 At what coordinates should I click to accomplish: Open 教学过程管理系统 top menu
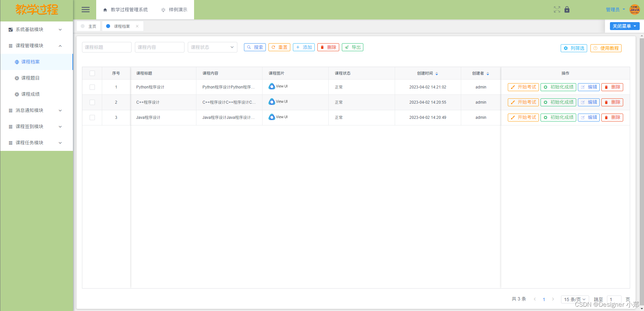pyautogui.click(x=125, y=10)
